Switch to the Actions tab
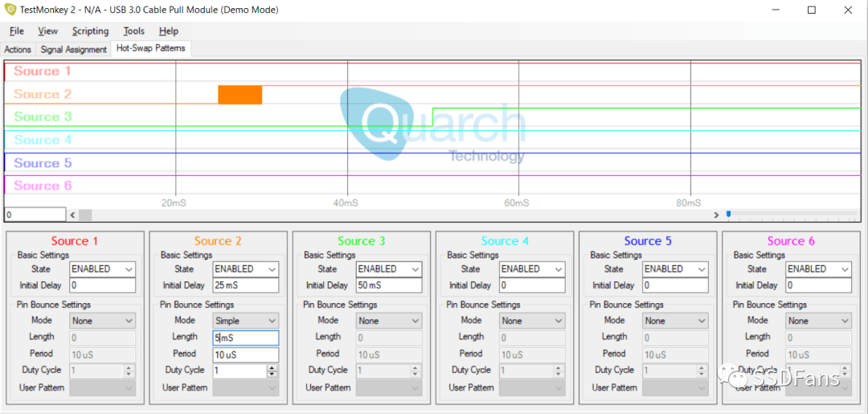 click(18, 49)
